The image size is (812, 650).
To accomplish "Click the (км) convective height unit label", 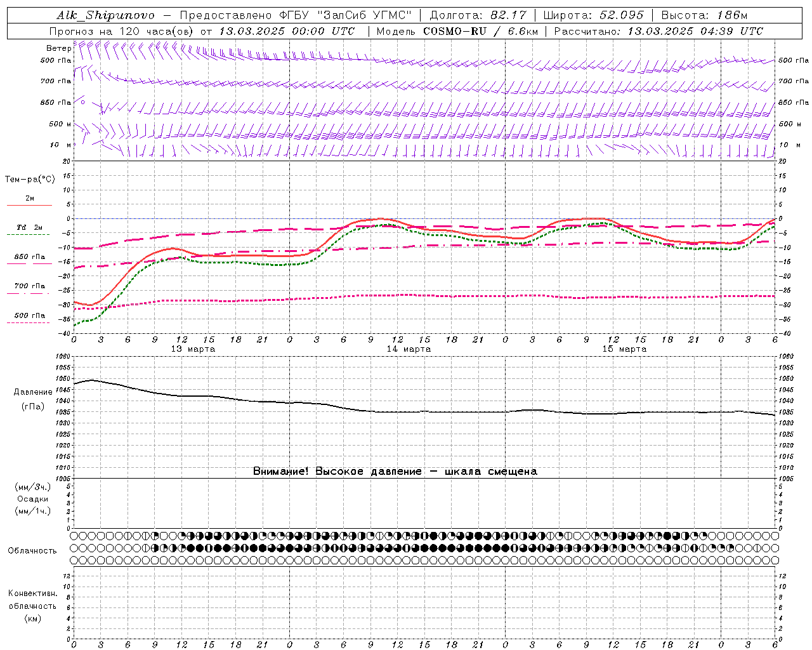I will (33, 618).
